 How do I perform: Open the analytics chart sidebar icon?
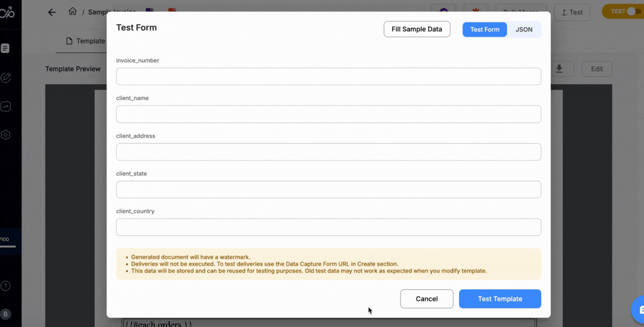point(6,107)
